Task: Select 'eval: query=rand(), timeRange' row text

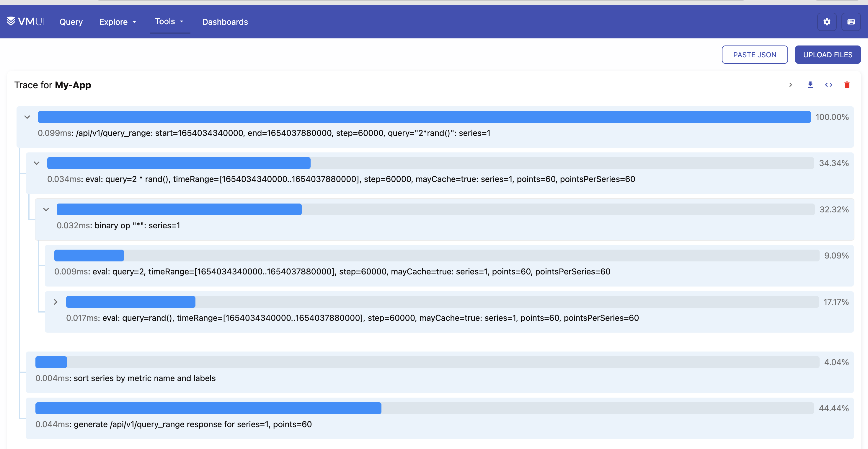Action: point(371,318)
